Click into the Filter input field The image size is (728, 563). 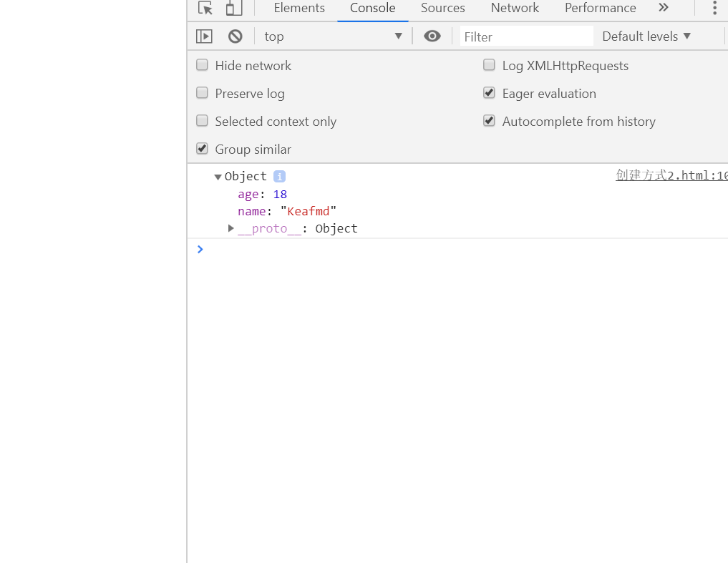coord(527,36)
